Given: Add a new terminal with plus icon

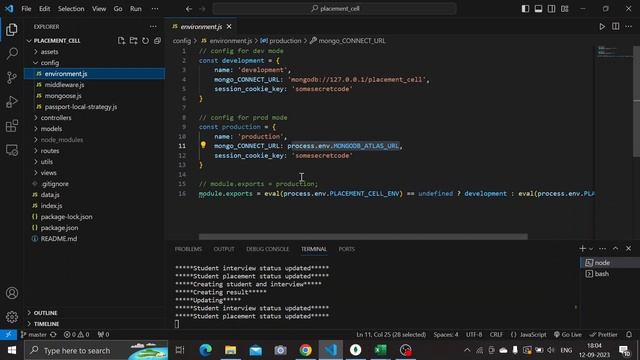Looking at the screenshot, I should click(582, 249).
